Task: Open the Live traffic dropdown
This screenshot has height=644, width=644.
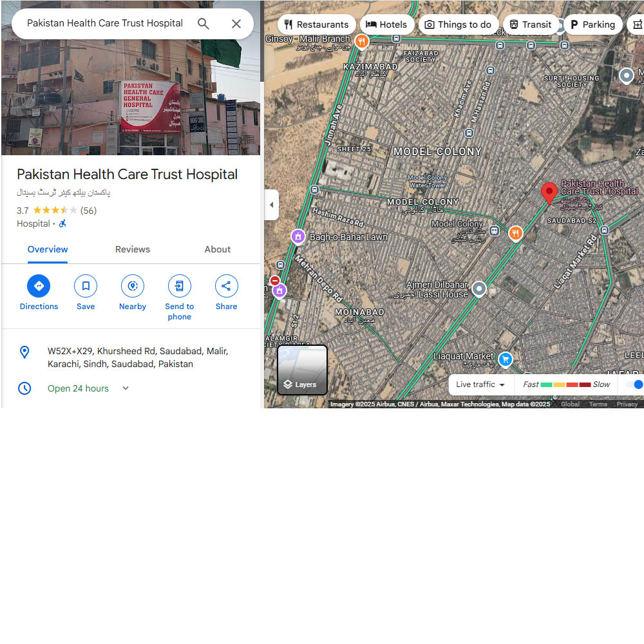Action: [480, 384]
